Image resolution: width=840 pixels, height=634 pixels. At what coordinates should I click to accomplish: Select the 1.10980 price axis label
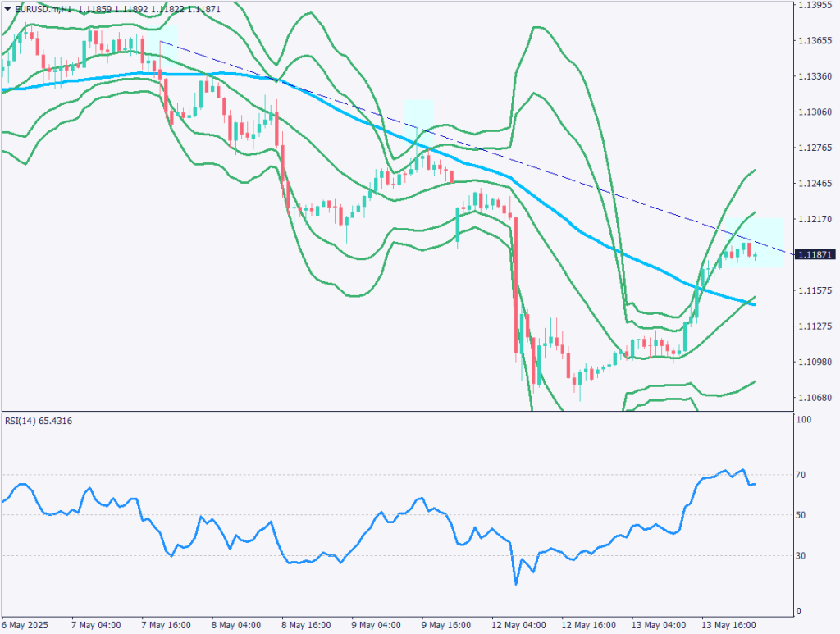tap(815, 362)
